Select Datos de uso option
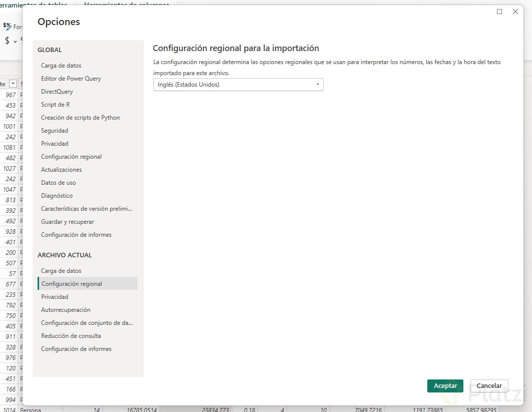This screenshot has height=412, width=532. pyautogui.click(x=59, y=183)
